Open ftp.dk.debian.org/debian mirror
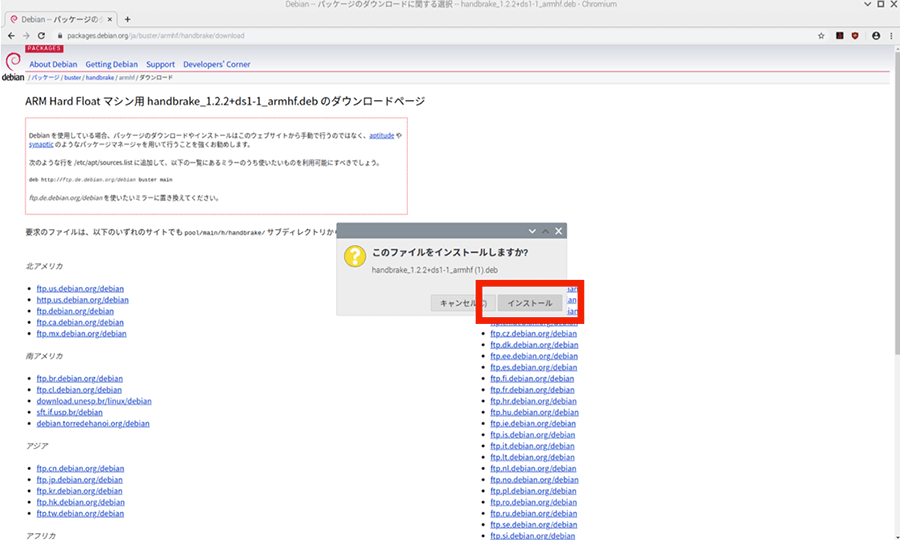The height and width of the screenshot is (540, 900). (x=534, y=345)
